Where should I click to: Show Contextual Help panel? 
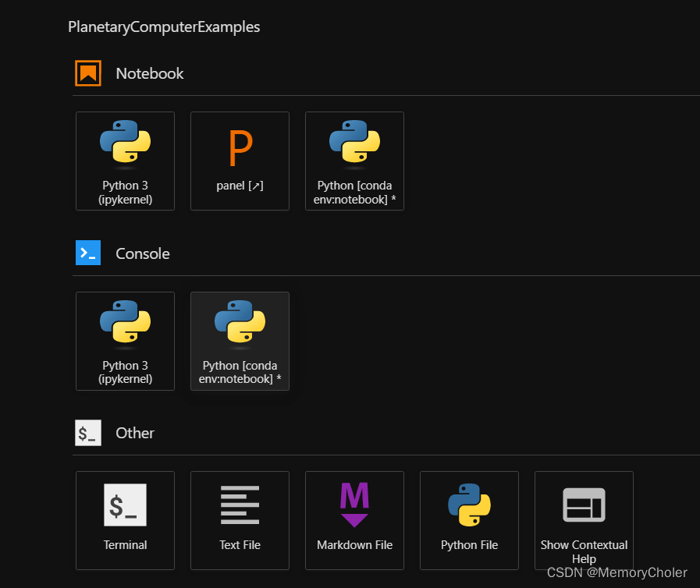coord(584,521)
